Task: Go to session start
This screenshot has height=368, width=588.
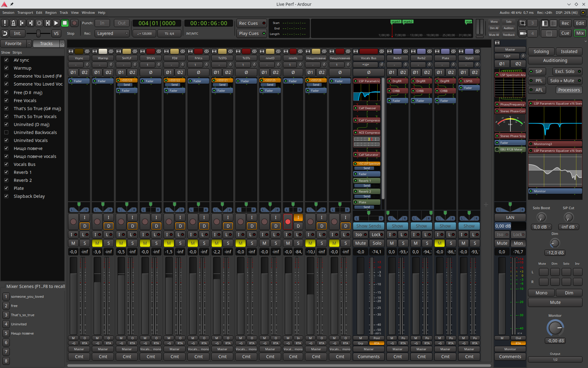Action: coord(22,23)
